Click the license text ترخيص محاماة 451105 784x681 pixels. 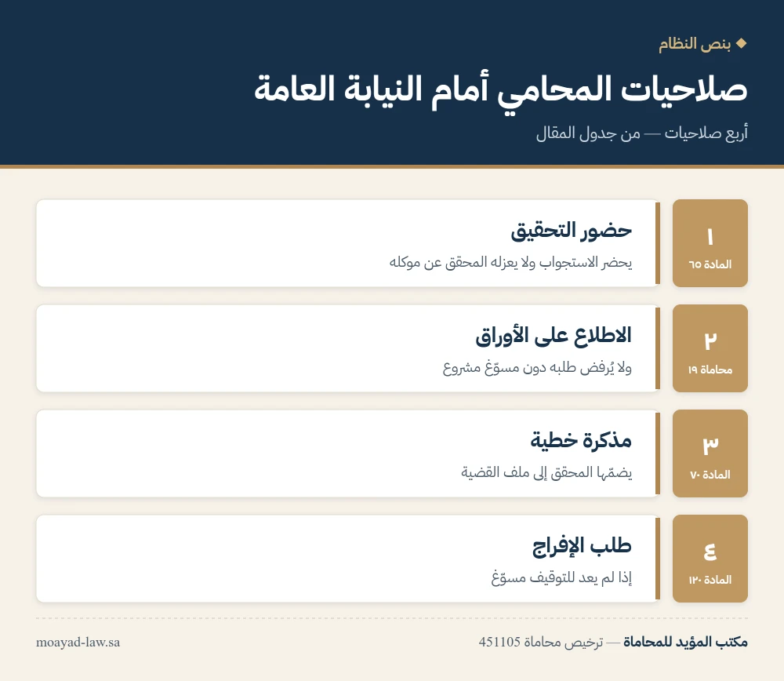click(x=541, y=642)
